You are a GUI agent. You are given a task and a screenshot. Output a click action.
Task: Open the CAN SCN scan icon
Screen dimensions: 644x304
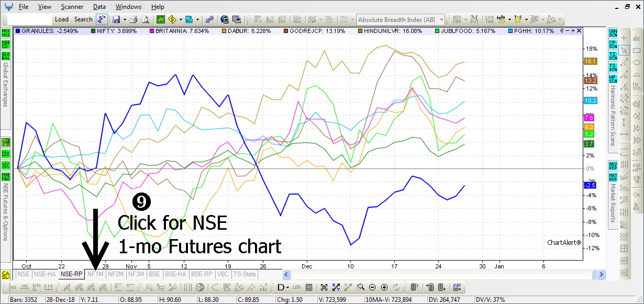(x=613, y=32)
